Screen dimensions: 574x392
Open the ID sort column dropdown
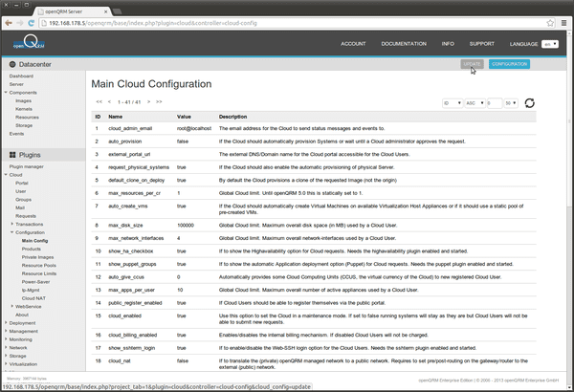[x=453, y=103]
